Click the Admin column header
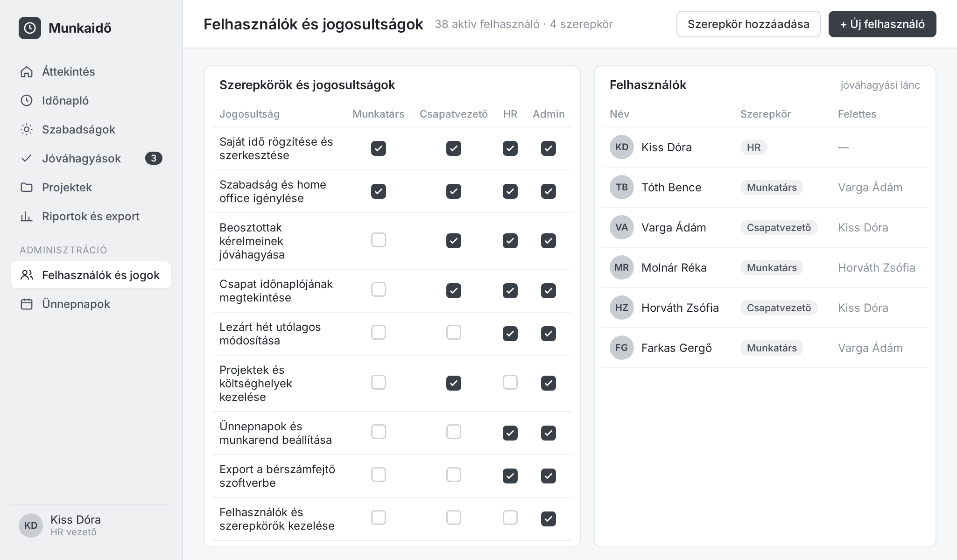 pyautogui.click(x=549, y=114)
